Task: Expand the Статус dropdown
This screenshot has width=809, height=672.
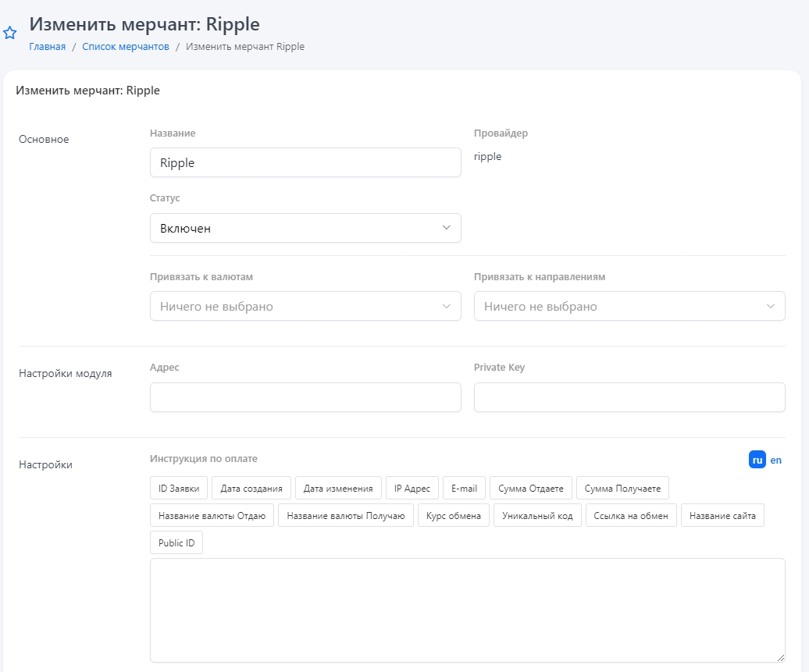Action: coord(305,229)
